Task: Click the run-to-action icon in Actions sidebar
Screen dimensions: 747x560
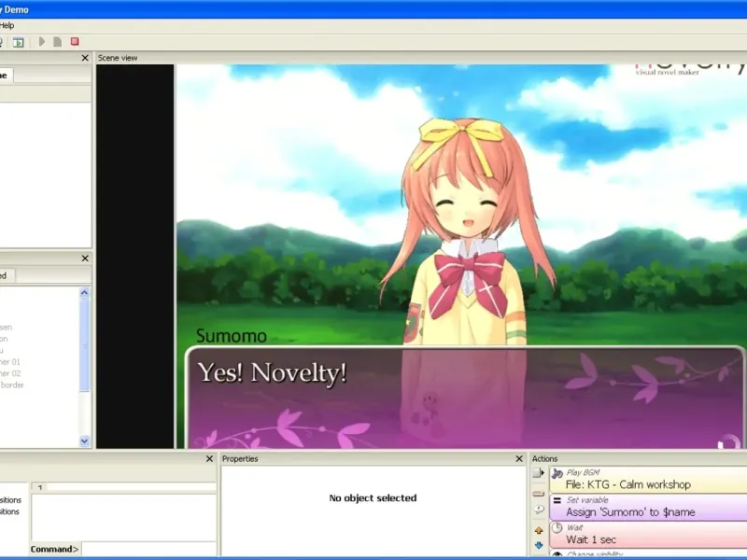Action: (x=539, y=473)
